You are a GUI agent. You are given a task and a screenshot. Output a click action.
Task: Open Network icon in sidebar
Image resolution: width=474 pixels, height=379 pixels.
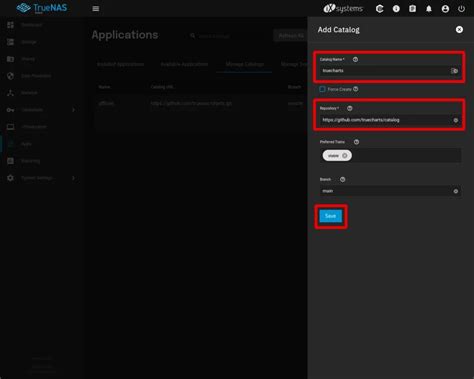click(10, 93)
